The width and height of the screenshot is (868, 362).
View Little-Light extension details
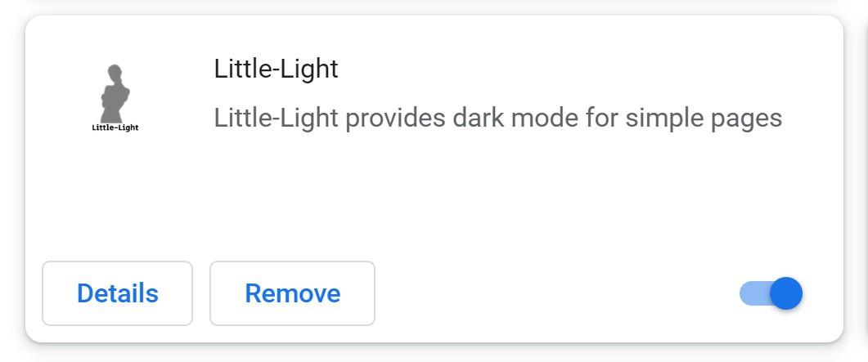117,293
